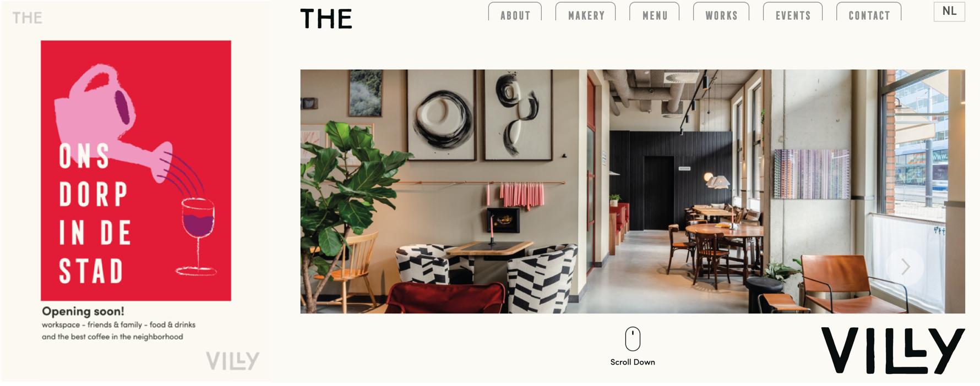The image size is (980, 386).
Task: Click the Scroll Down label
Action: point(633,362)
